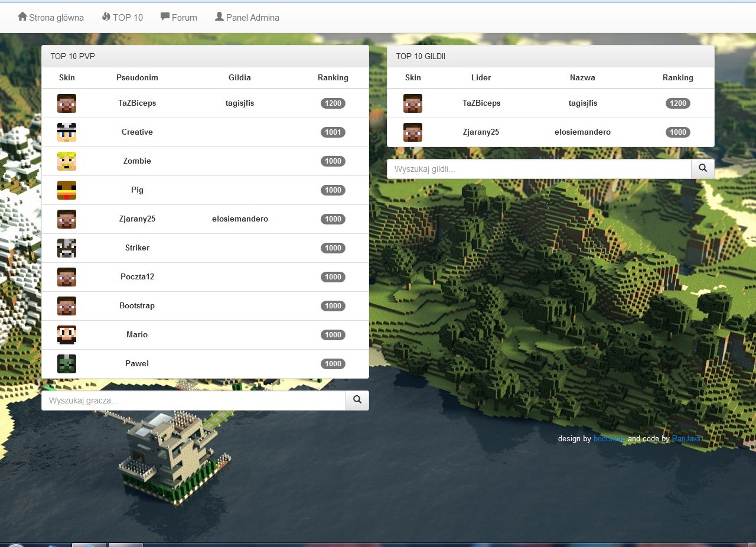The width and height of the screenshot is (756, 547).
Task: Click elosiemandero guild leader skin avatar
Action: pos(413,132)
